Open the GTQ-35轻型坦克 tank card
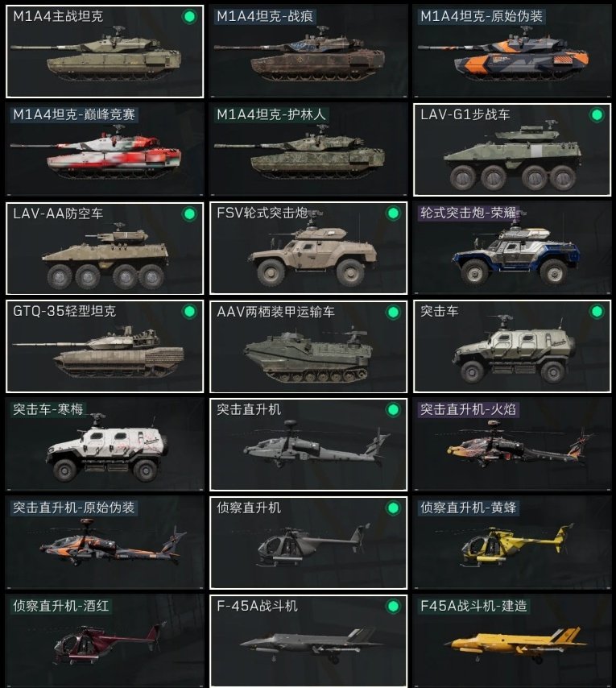The width and height of the screenshot is (616, 688). click(x=105, y=346)
